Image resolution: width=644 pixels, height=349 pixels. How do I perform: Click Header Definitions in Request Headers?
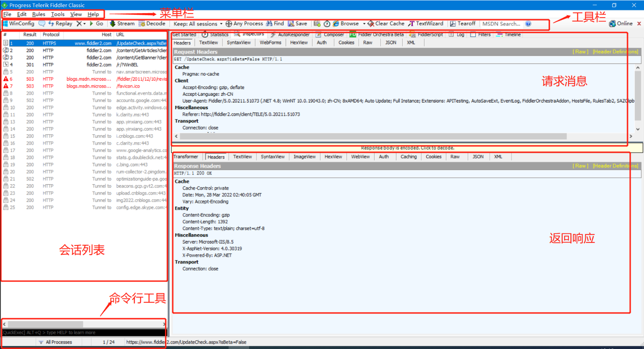click(615, 52)
